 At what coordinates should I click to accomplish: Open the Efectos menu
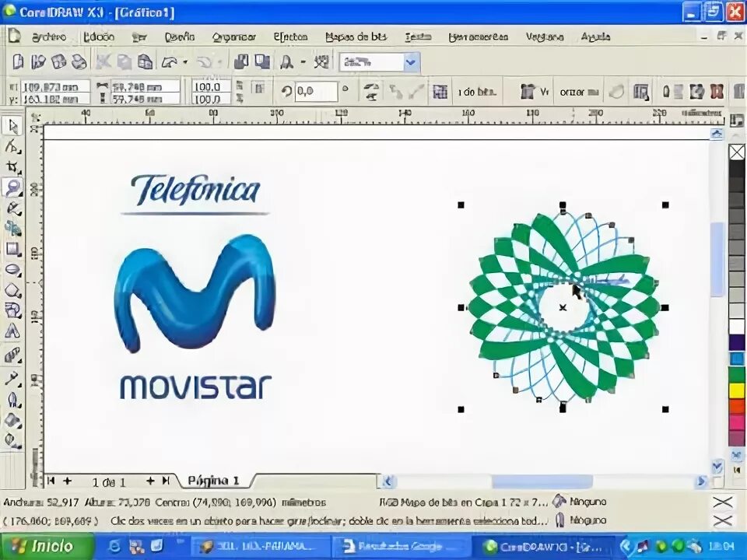[290, 37]
